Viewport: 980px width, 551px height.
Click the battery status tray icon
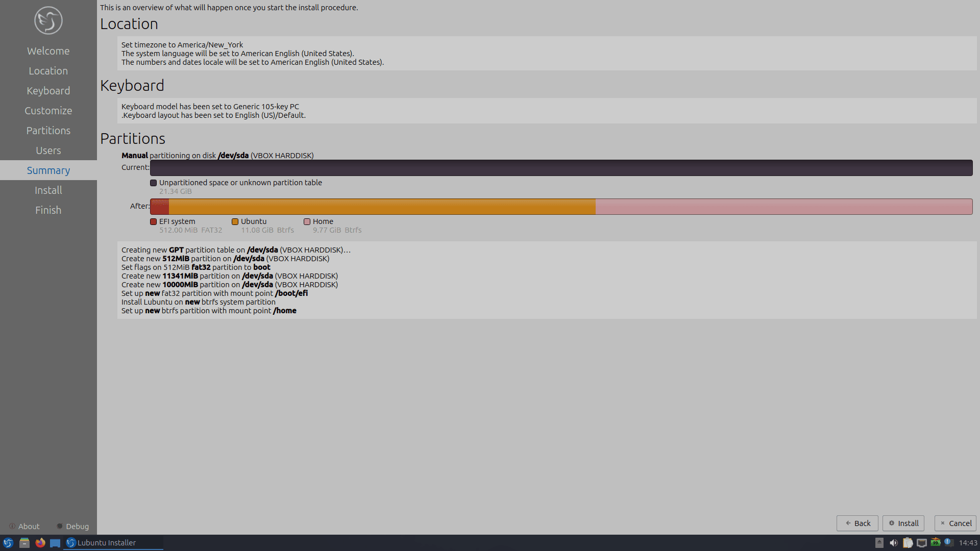935,543
